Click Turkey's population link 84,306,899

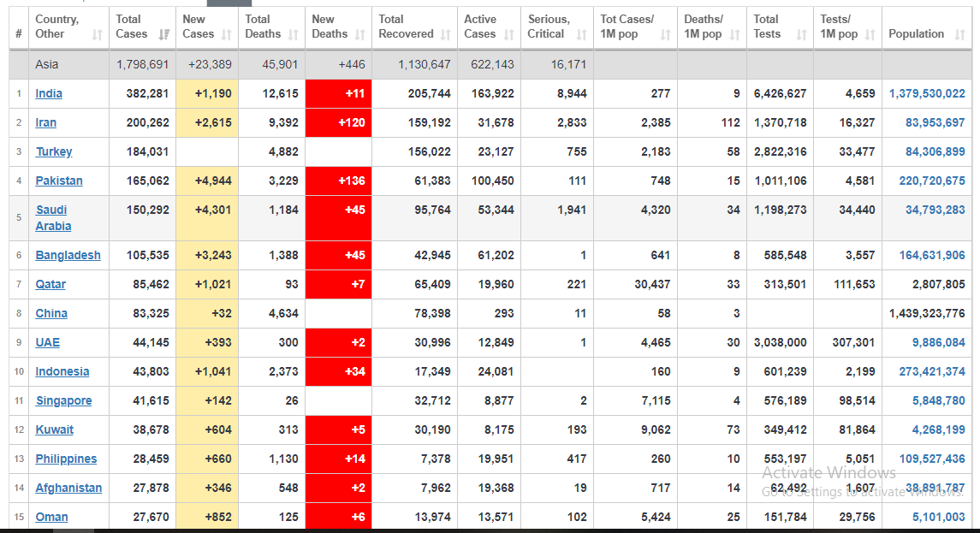[935, 151]
